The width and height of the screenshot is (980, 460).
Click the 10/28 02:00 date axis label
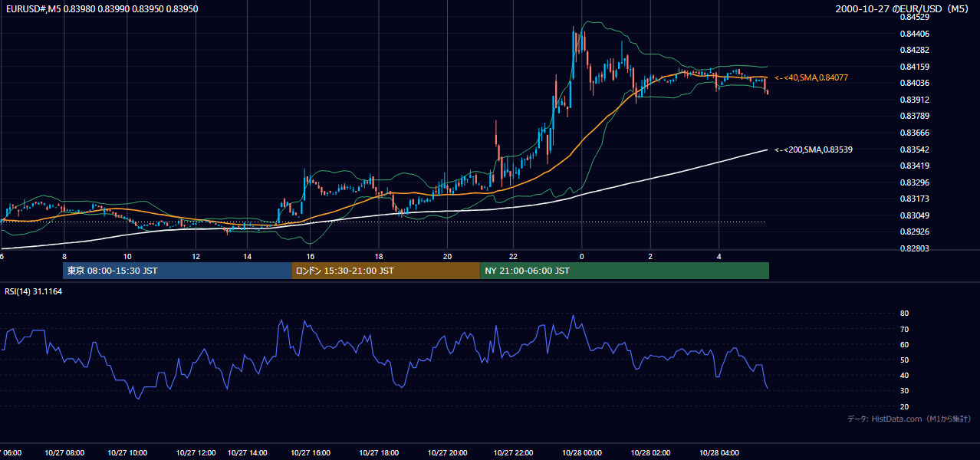[x=650, y=452]
